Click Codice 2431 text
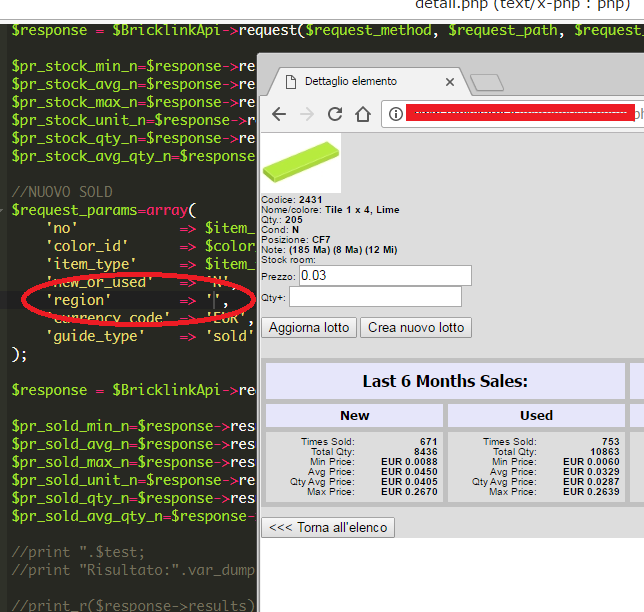The height and width of the screenshot is (612, 644). (x=292, y=200)
